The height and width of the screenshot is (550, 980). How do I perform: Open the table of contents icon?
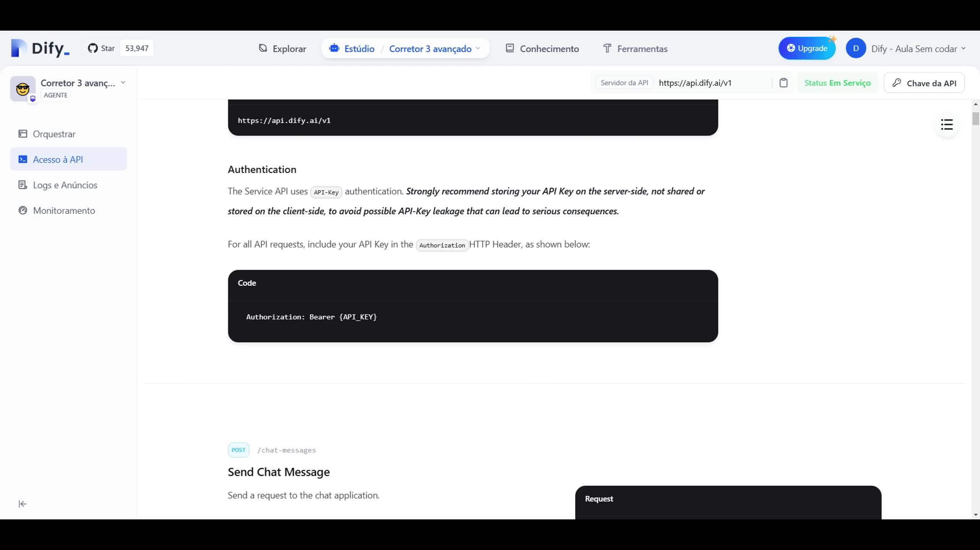point(947,125)
